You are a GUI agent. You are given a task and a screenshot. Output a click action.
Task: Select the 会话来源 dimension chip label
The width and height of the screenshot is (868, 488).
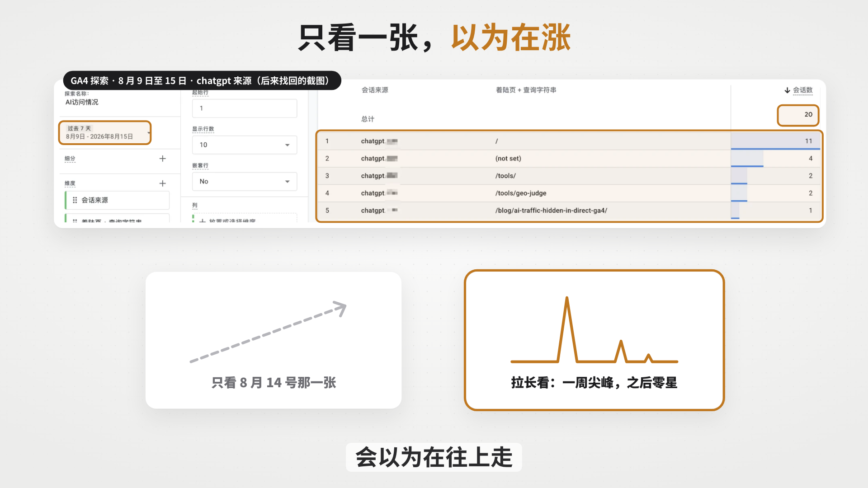(94, 200)
